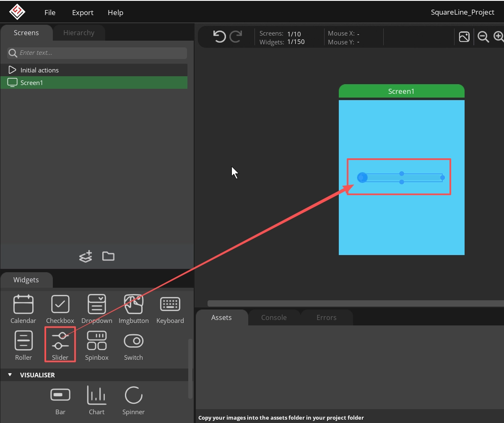Click the Redo arrow button

tap(236, 37)
